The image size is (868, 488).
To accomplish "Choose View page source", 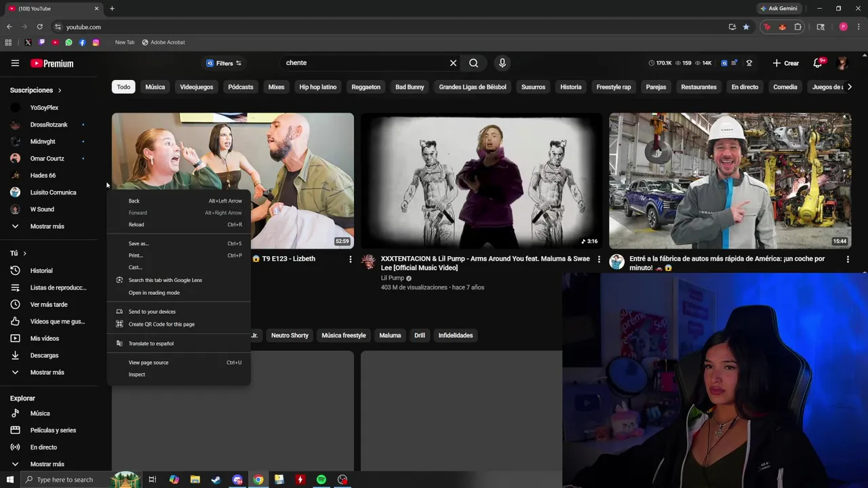I will (x=179, y=363).
